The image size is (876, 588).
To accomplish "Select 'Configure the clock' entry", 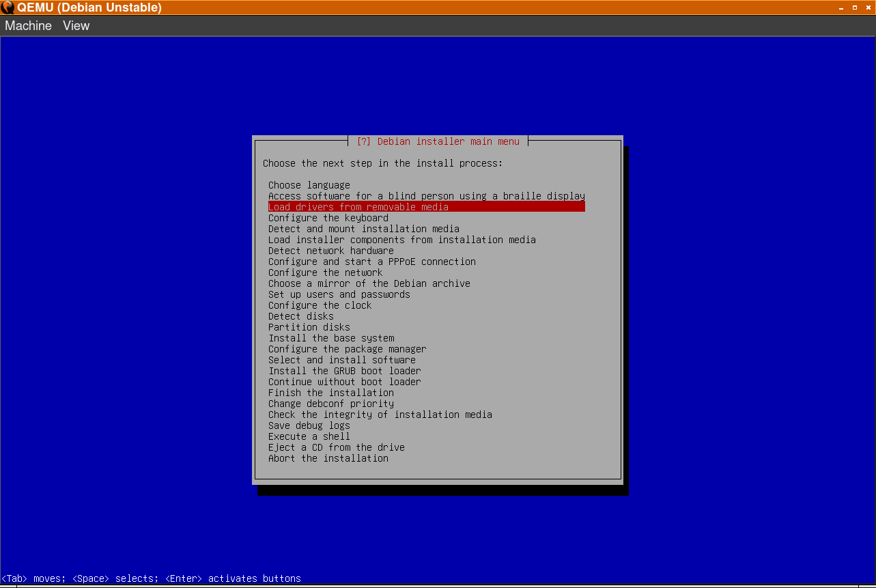I will pos(320,305).
